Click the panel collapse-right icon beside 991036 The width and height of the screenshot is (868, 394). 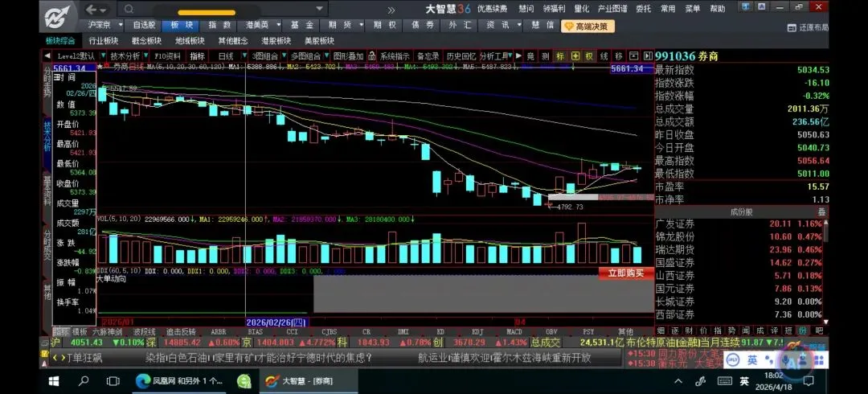[x=648, y=56]
